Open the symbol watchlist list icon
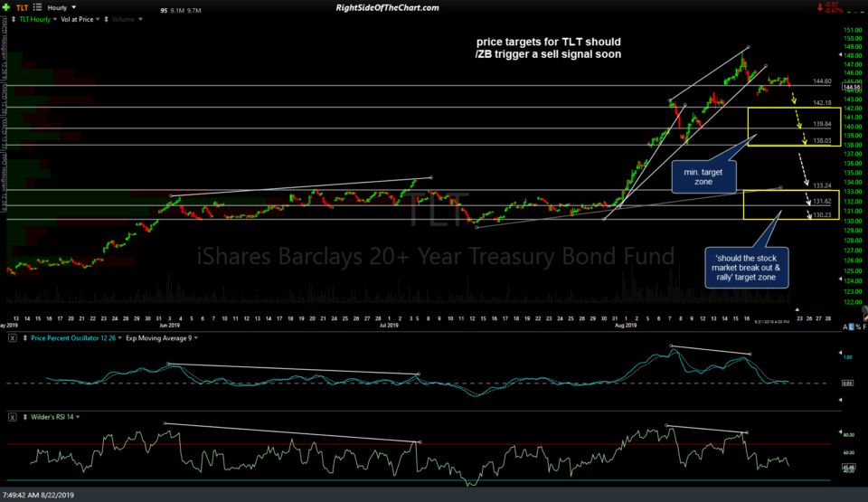Viewport: 868px width, 502px height. 38,7
